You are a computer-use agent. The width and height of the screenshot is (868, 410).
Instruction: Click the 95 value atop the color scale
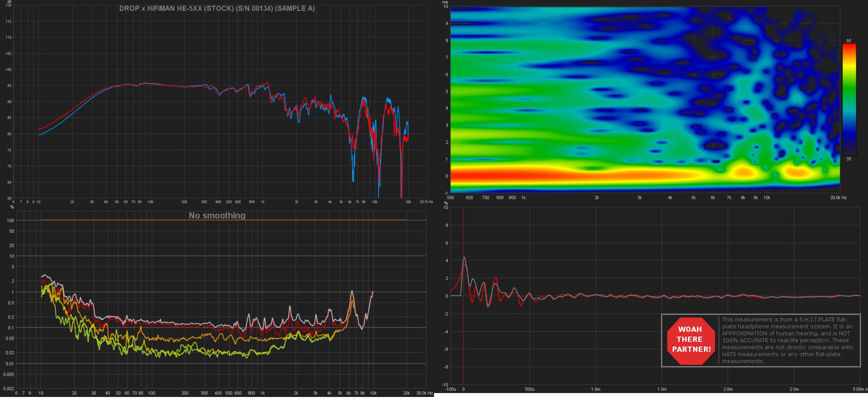(848, 41)
